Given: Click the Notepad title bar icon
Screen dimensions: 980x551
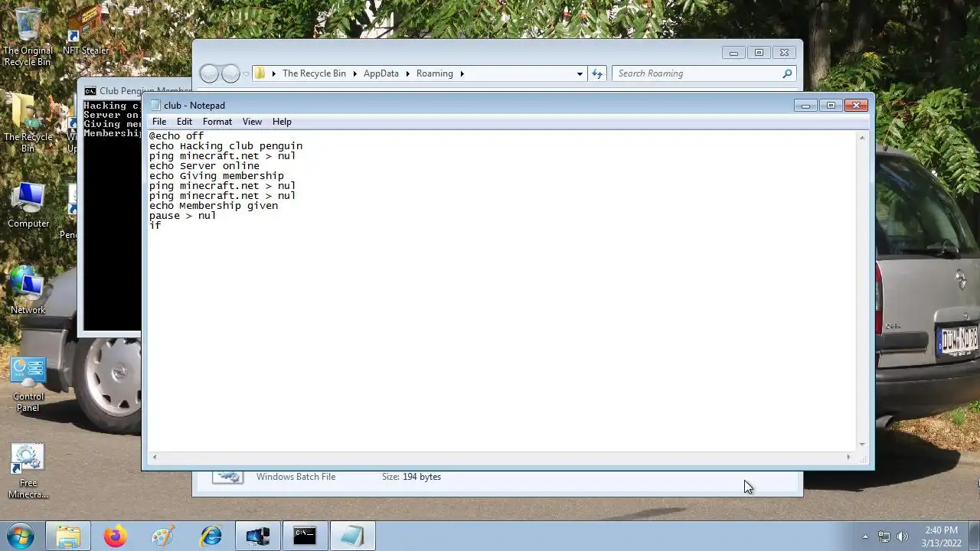Looking at the screenshot, I should pos(155,105).
